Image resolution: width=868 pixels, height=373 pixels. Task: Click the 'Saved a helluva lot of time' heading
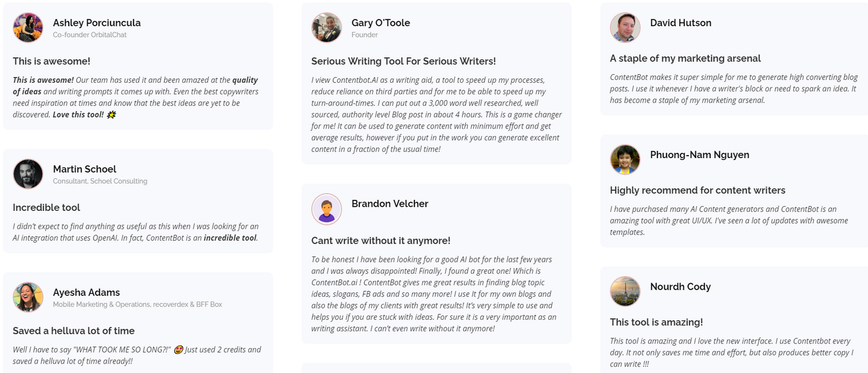tap(73, 331)
